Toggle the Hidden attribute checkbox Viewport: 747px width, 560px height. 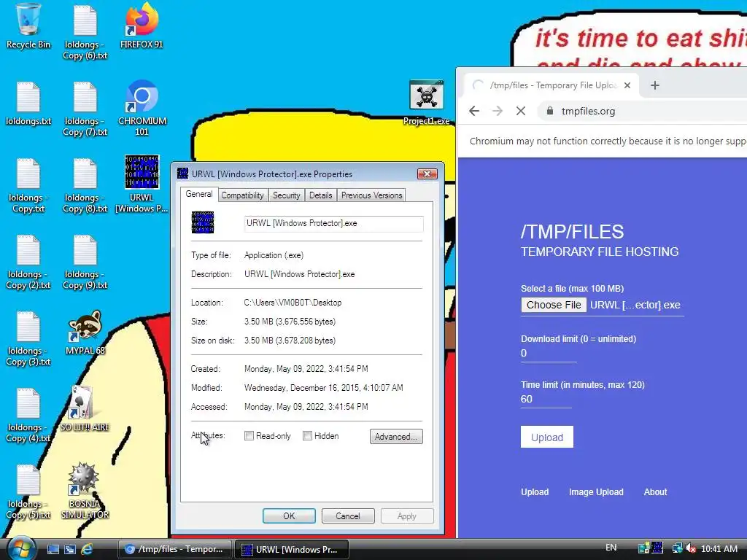point(307,436)
